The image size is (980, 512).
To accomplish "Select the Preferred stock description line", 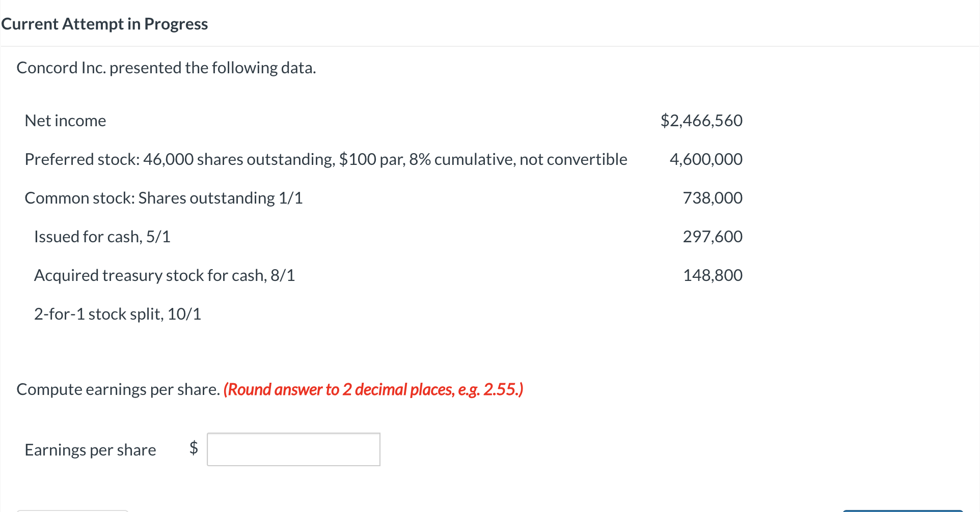I will pyautogui.click(x=326, y=159).
